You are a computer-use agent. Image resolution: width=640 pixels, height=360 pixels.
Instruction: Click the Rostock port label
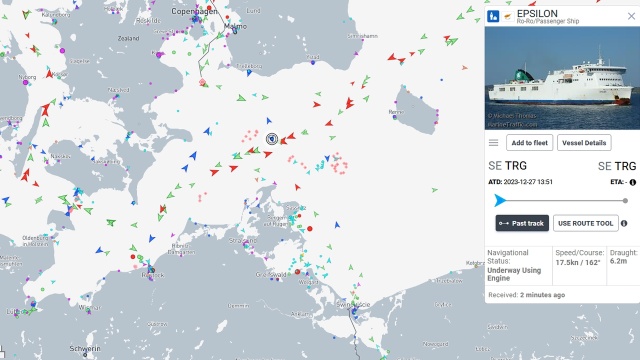coord(153,275)
